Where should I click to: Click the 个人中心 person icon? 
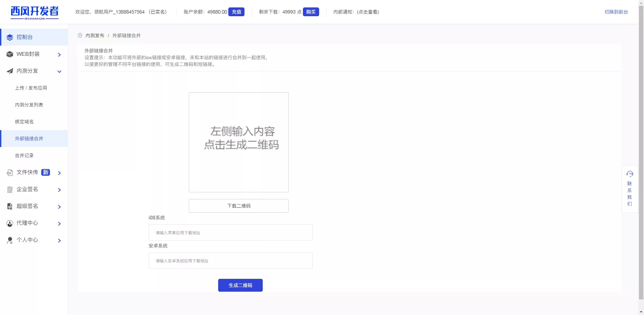coord(10,240)
